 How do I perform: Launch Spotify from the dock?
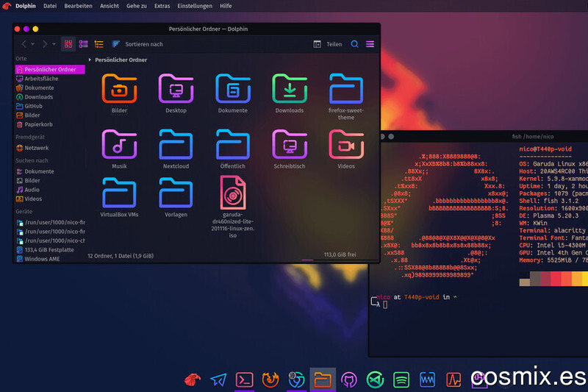pyautogui.click(x=401, y=379)
